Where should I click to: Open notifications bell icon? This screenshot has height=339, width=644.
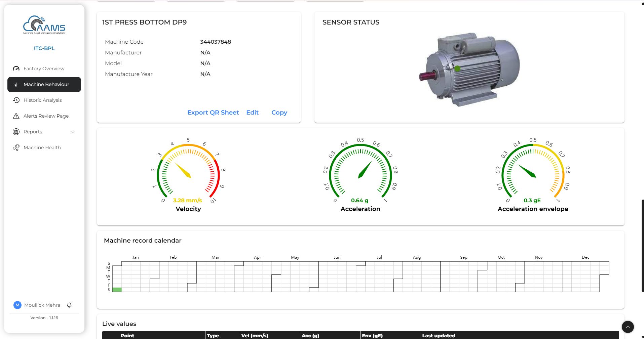(x=69, y=305)
